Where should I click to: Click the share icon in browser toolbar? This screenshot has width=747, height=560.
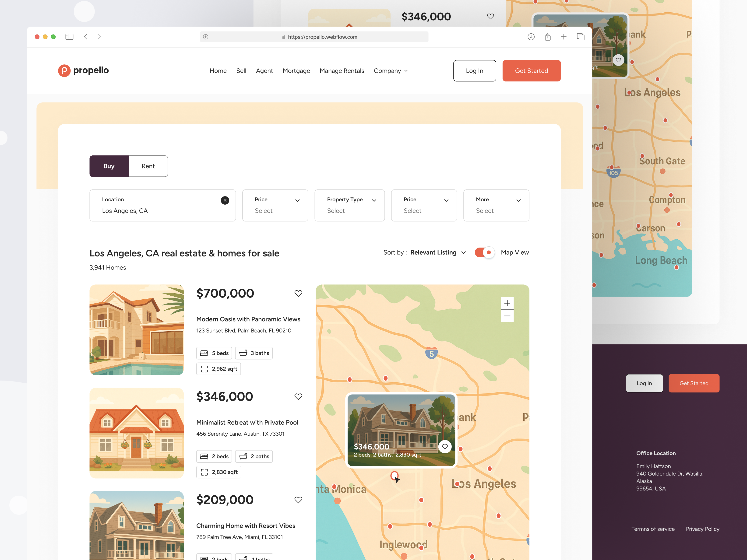coord(547,37)
